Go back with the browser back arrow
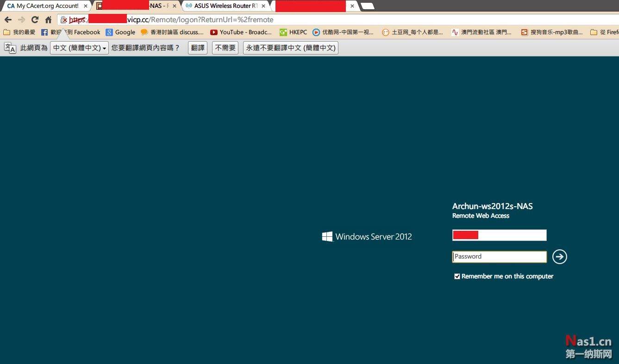 click(x=8, y=20)
